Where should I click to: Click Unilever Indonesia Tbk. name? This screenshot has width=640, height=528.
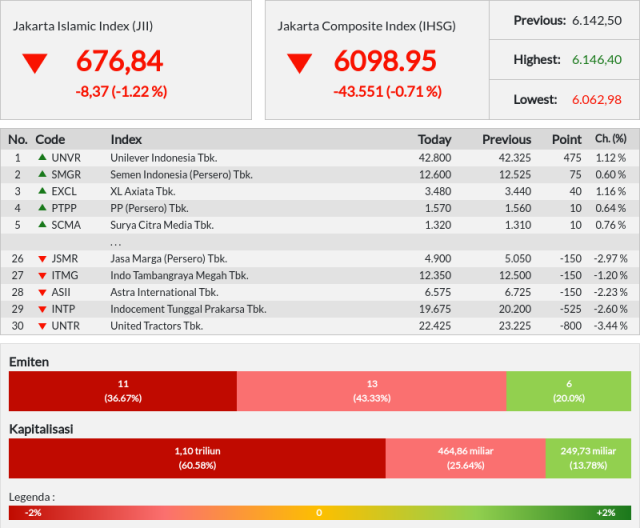[164, 158]
